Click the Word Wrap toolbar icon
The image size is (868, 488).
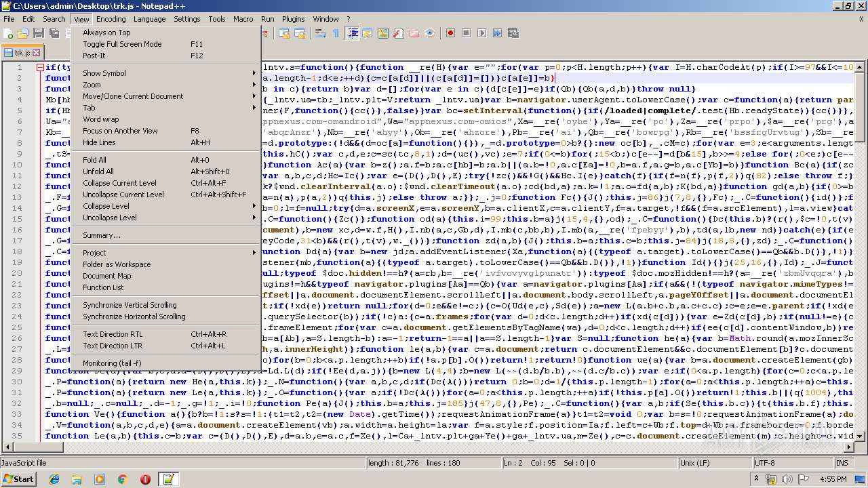tap(320, 33)
